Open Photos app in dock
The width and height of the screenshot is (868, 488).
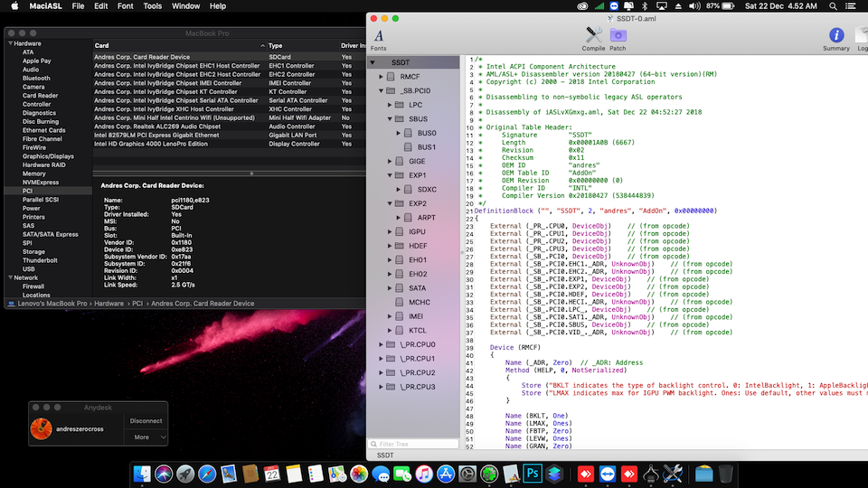click(x=359, y=474)
